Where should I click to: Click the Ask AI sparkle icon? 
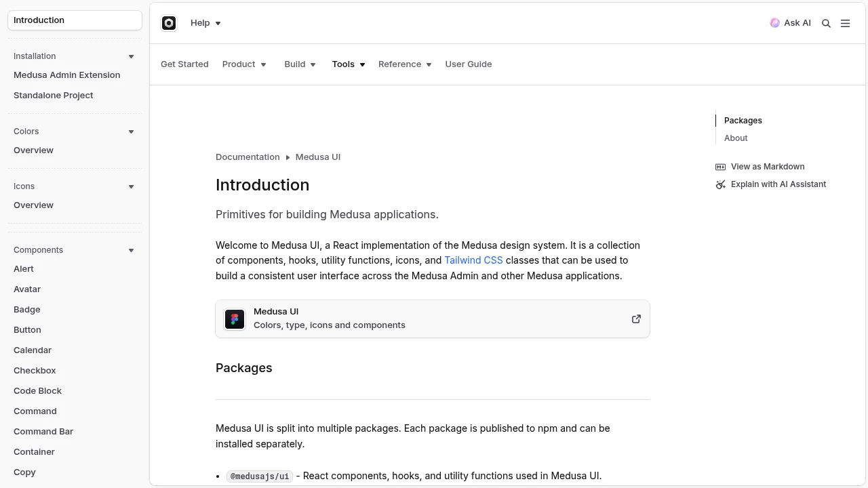(775, 23)
